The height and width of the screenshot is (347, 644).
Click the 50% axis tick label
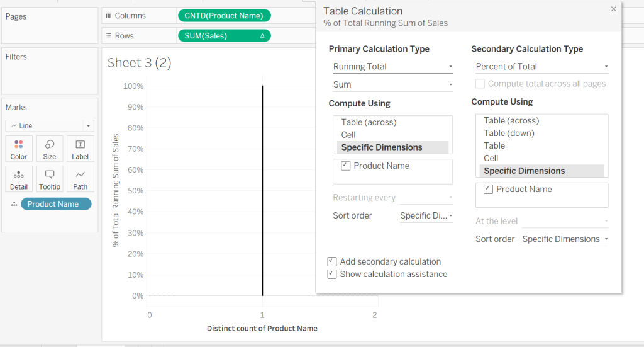[135, 191]
